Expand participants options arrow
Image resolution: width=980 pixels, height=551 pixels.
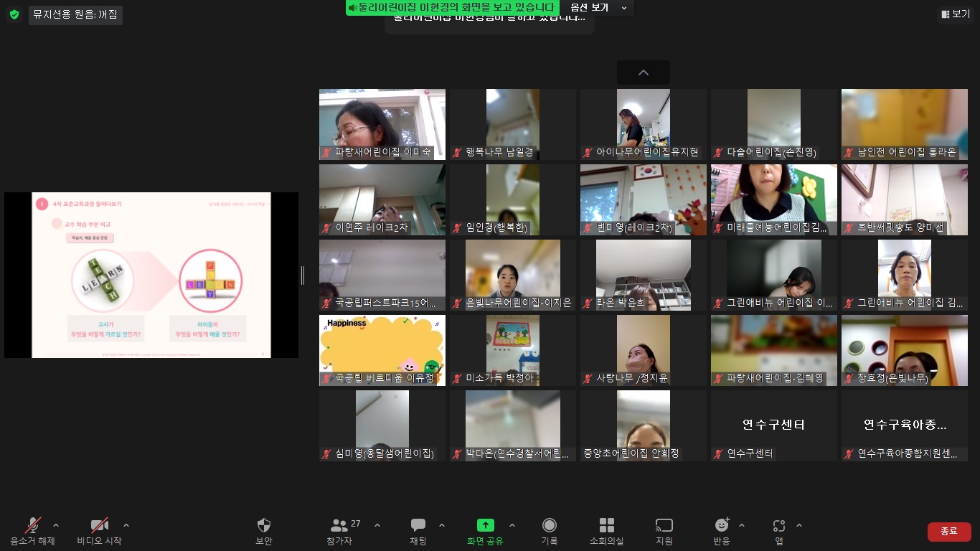(x=377, y=525)
